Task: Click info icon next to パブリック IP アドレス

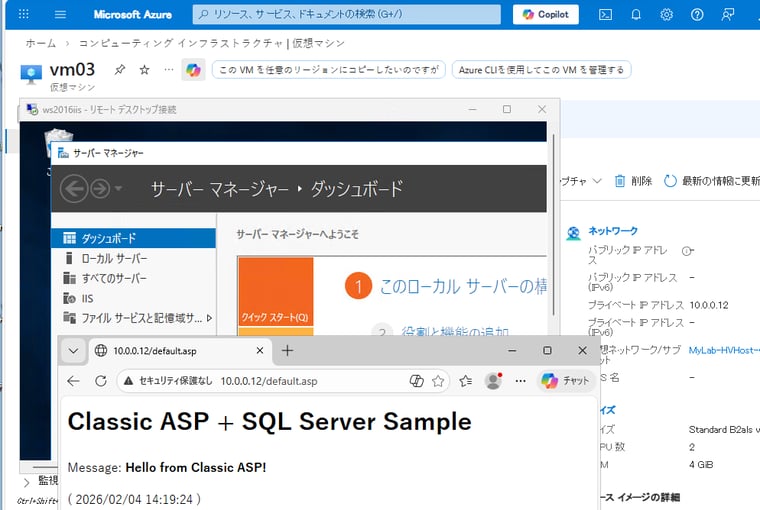Action: tap(687, 251)
